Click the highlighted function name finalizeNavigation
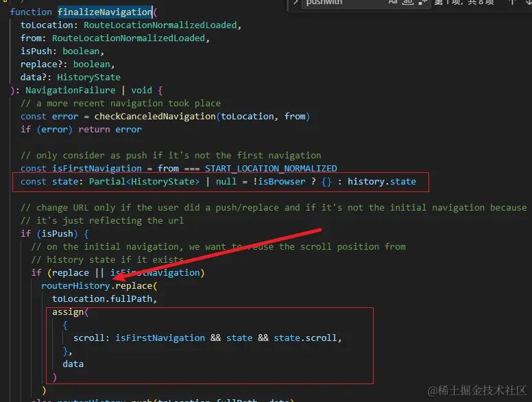532x402 pixels. click(104, 12)
